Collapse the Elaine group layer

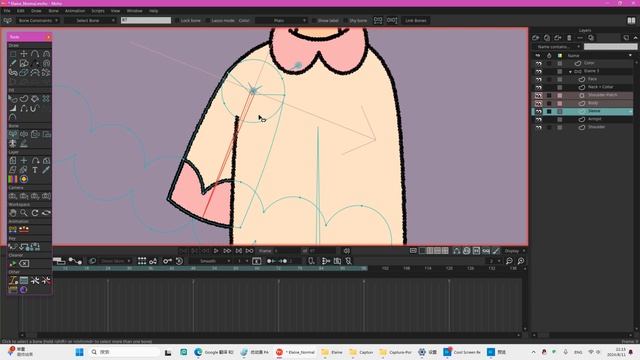(x=571, y=71)
